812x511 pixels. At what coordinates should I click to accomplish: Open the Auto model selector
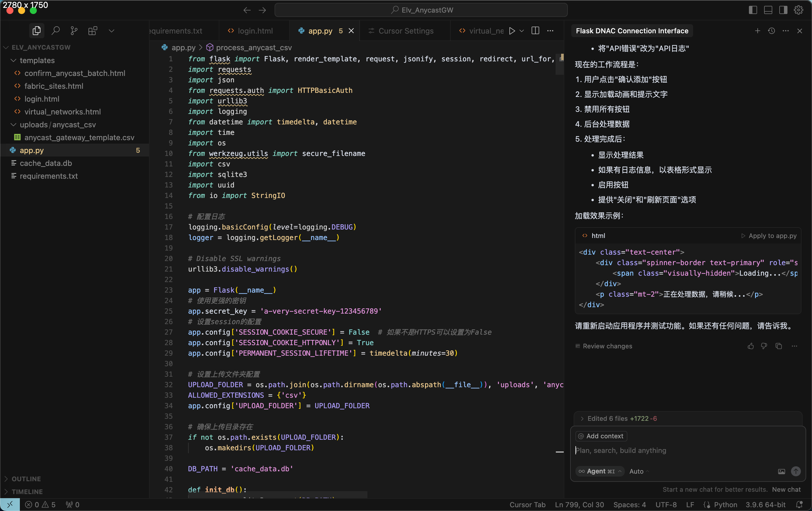point(639,471)
